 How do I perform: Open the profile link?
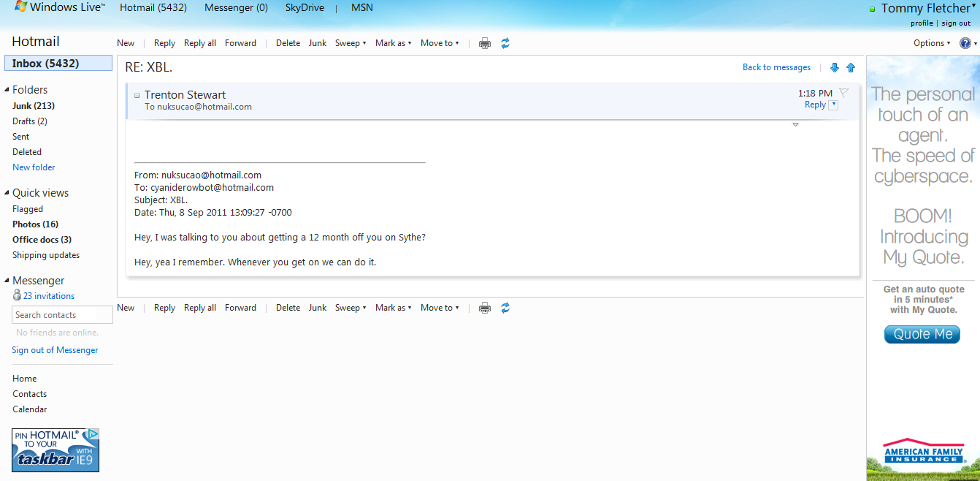pyautogui.click(x=922, y=23)
